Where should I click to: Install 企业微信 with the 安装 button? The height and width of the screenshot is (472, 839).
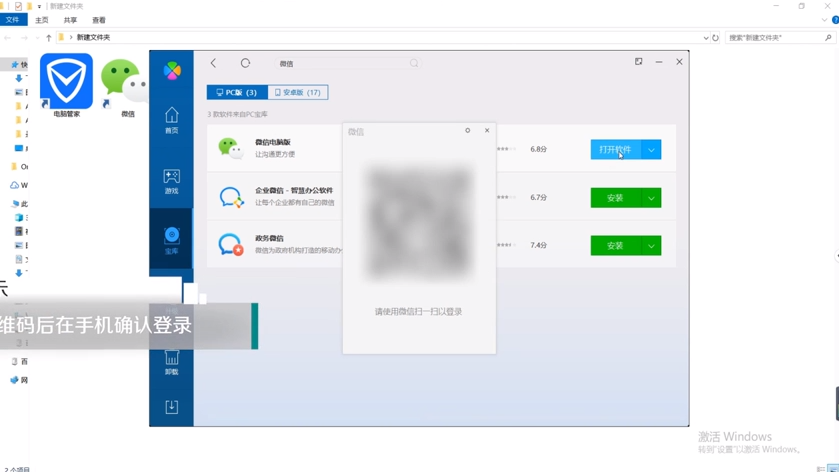(x=615, y=197)
